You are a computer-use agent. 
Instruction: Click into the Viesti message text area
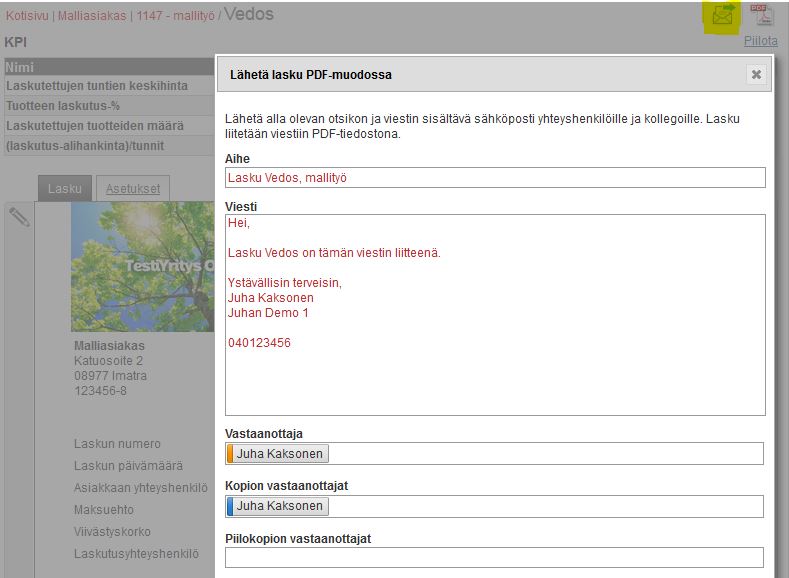coord(495,315)
